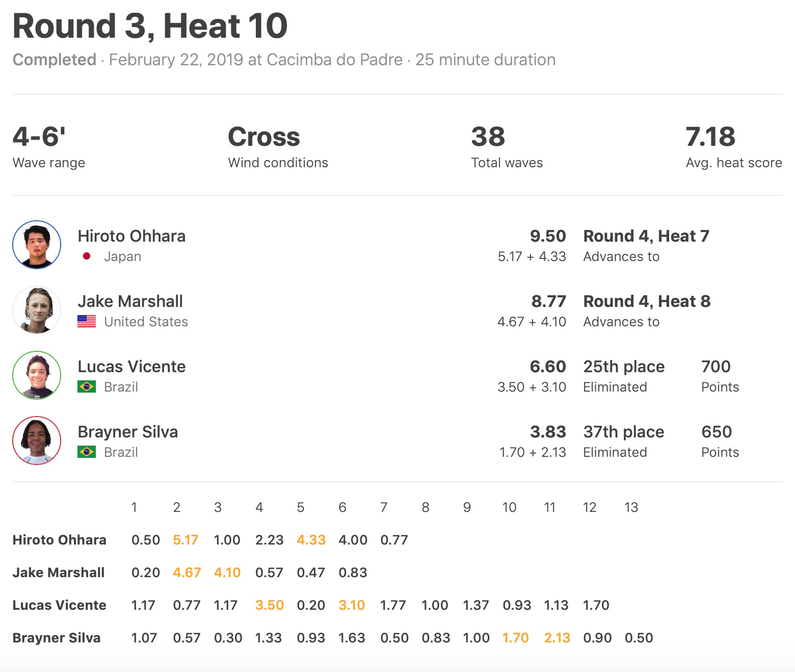Click Brayner Silva's profile photo
The image size is (795, 672).
(x=37, y=441)
